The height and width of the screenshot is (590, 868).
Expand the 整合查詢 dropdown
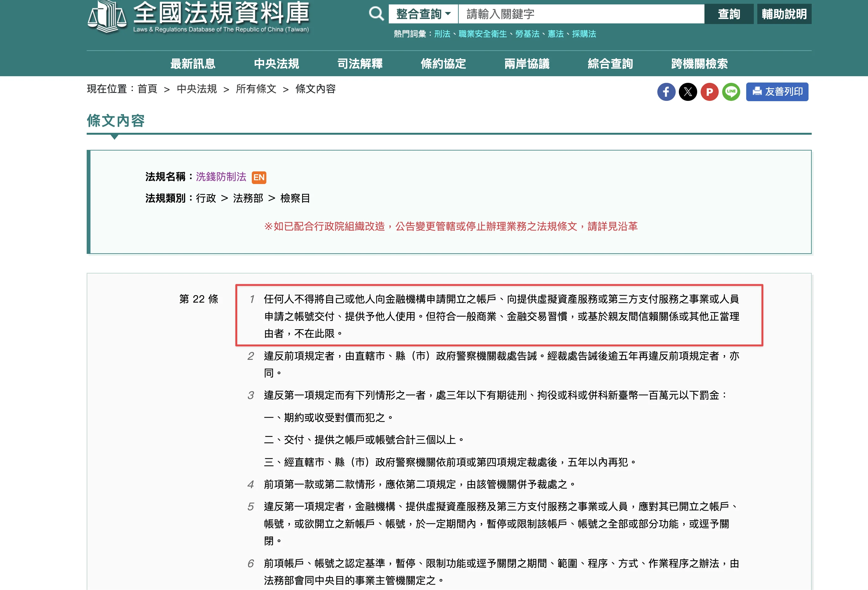(423, 14)
